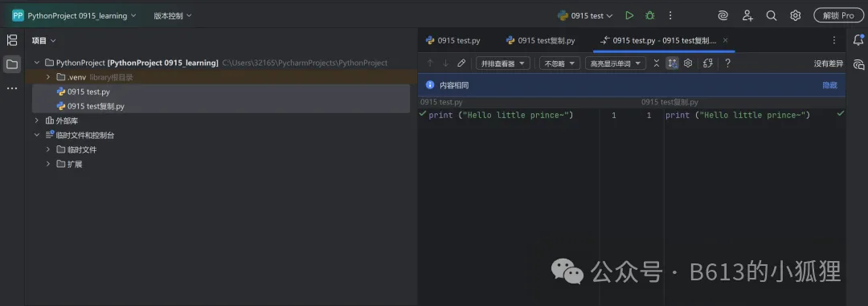Switch to 0915 test.py editor tab

tap(452, 40)
